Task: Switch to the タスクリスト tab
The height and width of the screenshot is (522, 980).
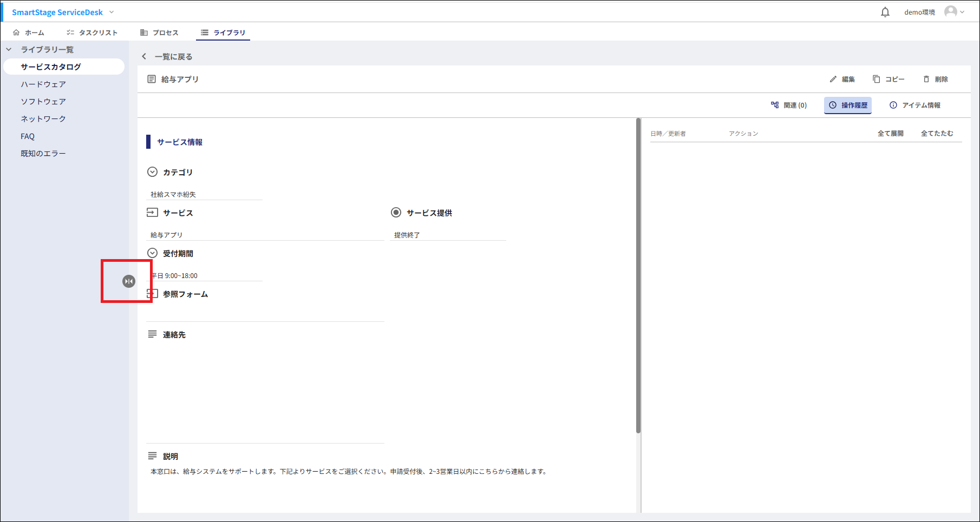Action: click(92, 32)
